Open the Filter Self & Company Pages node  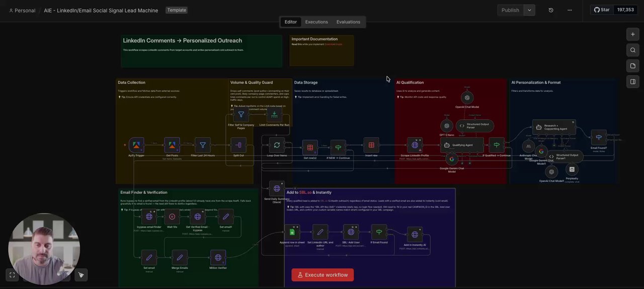(x=241, y=115)
